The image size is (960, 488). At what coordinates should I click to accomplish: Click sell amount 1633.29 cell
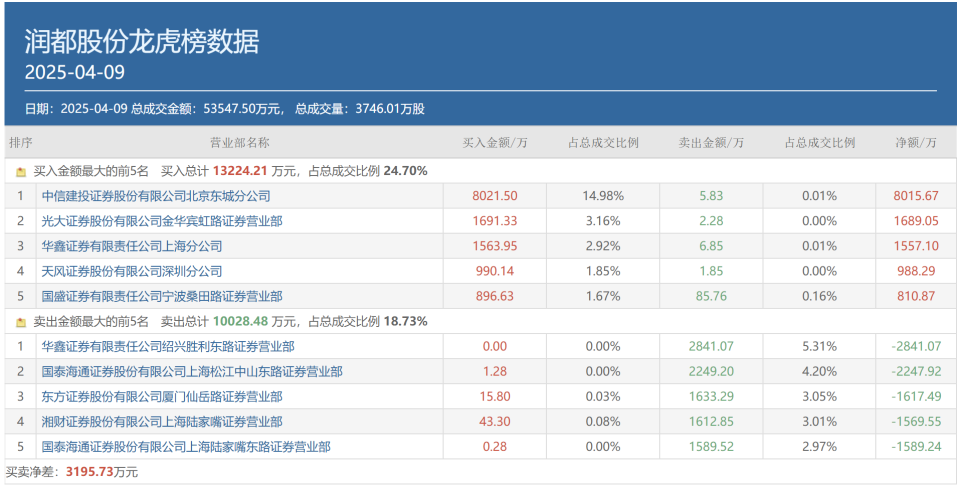click(711, 397)
